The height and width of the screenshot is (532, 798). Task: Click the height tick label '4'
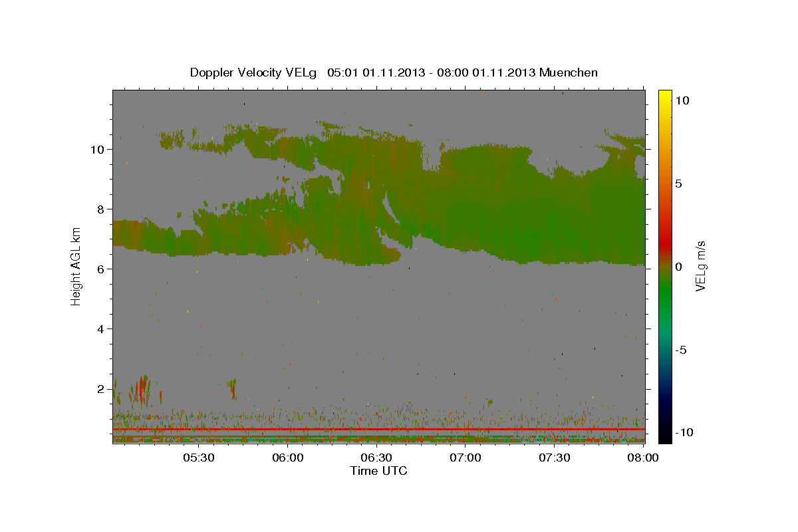100,329
